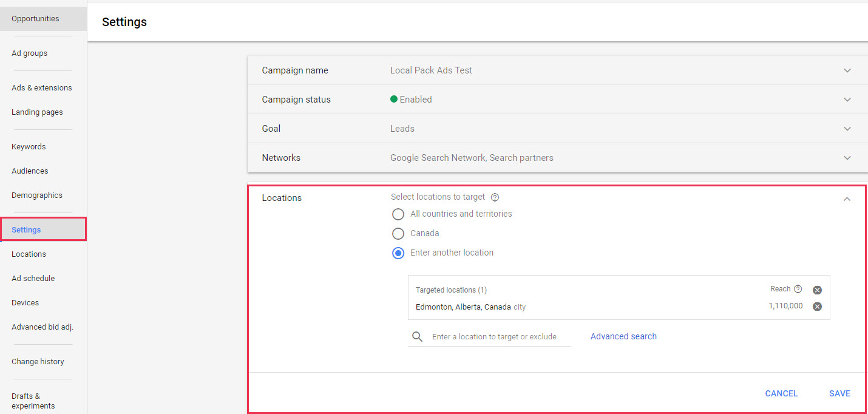Click the Reach help question mark icon
The height and width of the screenshot is (414, 868).
(x=798, y=289)
